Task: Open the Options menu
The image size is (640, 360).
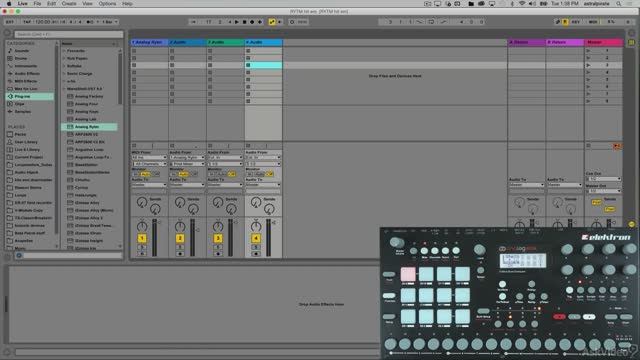Action: tap(107, 4)
